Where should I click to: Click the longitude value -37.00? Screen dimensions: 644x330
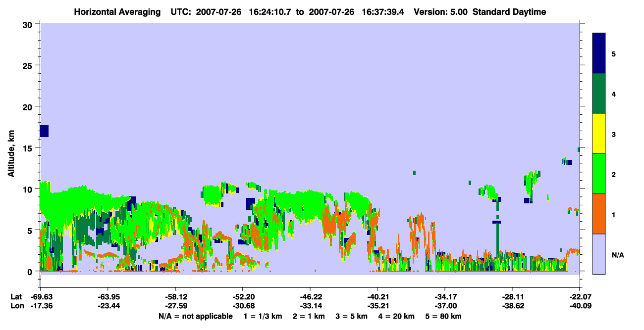445,306
